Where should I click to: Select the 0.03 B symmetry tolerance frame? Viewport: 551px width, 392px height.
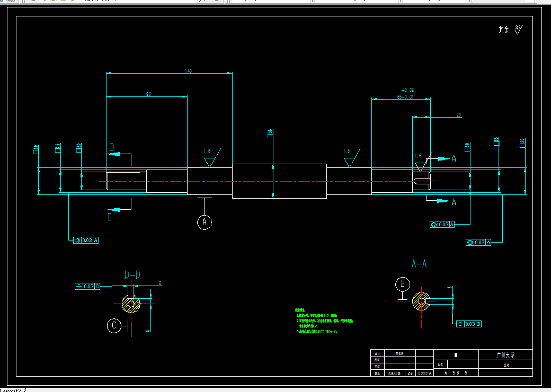point(469,324)
